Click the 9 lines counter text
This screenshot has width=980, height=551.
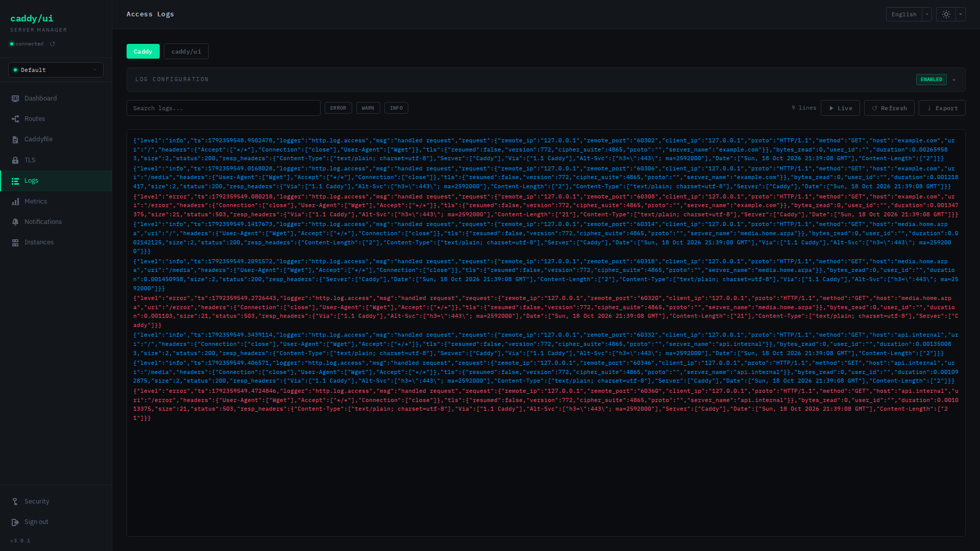click(804, 108)
